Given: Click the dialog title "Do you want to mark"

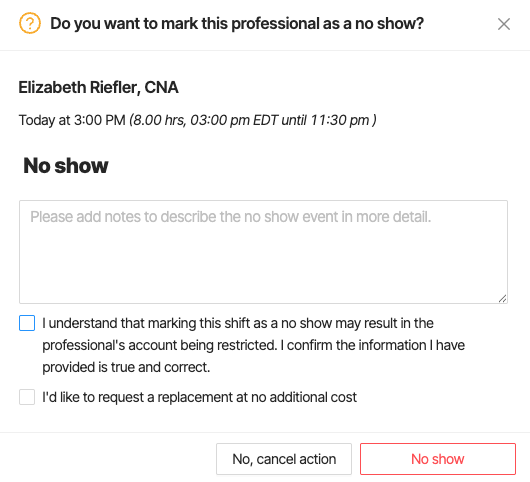Looking at the screenshot, I should pos(237,23).
